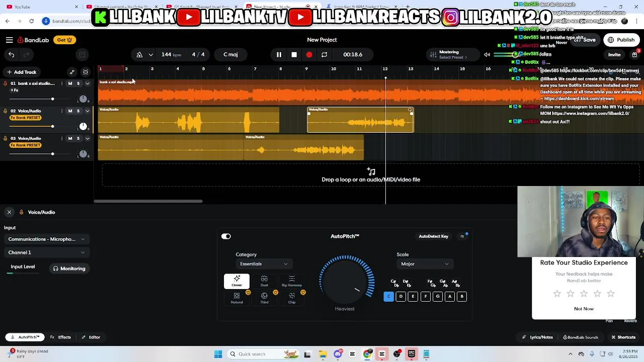Open Chrome from the taskbar
Viewport: 644px width, 362px height.
367,354
